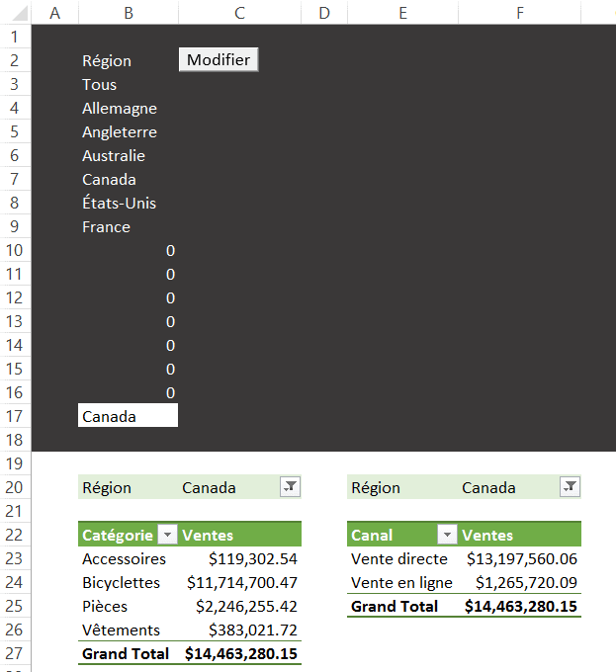Select column C header
This screenshot has height=672, width=616.
pos(240,12)
